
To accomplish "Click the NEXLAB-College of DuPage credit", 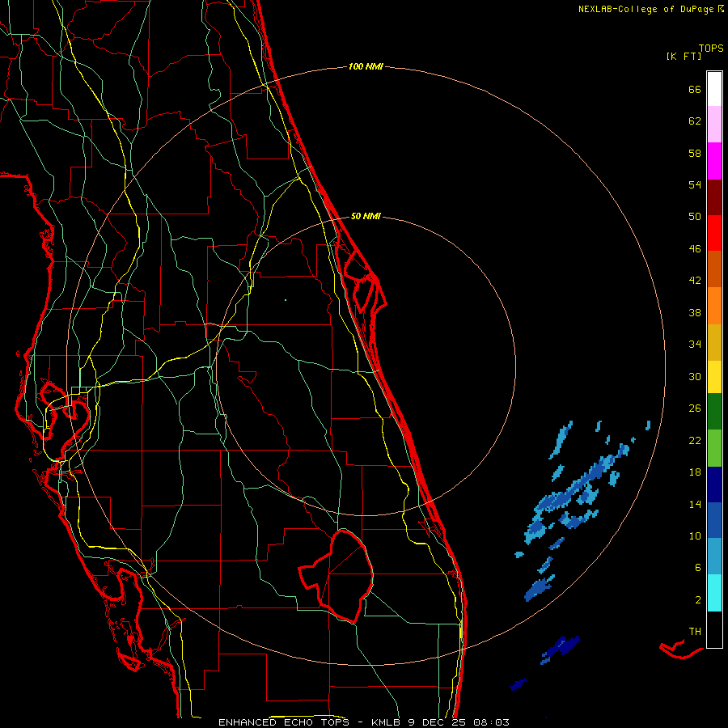I will point(650,9).
